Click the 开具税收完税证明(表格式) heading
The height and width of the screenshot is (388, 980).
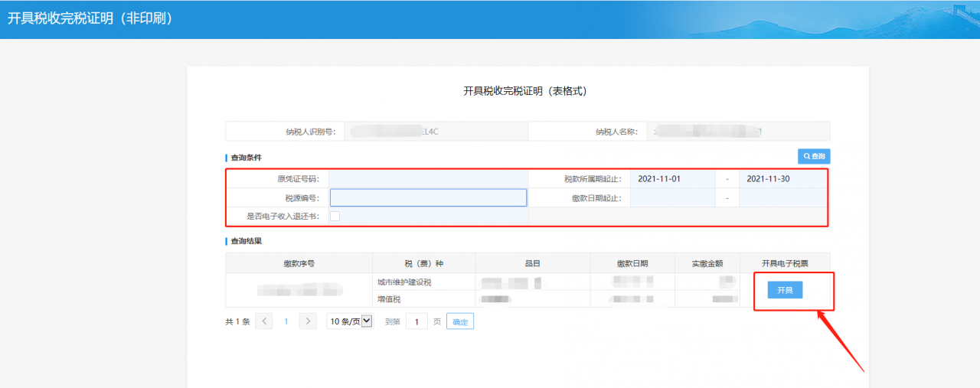525,90
